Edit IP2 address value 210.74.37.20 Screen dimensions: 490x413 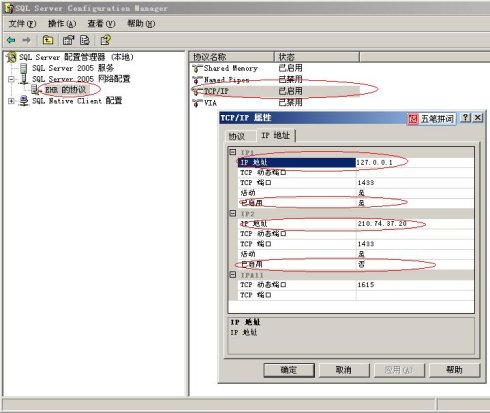pos(415,224)
